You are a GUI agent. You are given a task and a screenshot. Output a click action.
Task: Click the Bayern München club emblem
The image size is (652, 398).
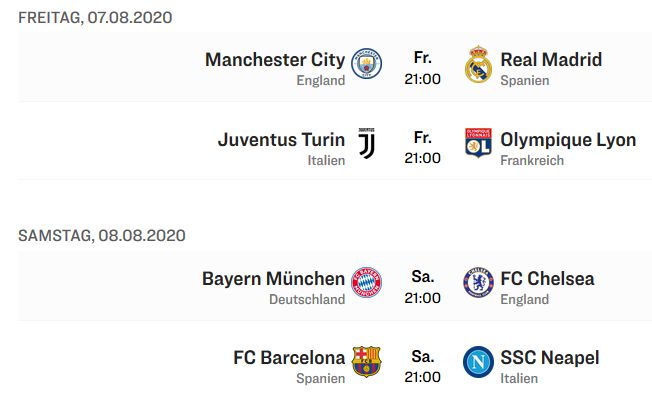[366, 282]
